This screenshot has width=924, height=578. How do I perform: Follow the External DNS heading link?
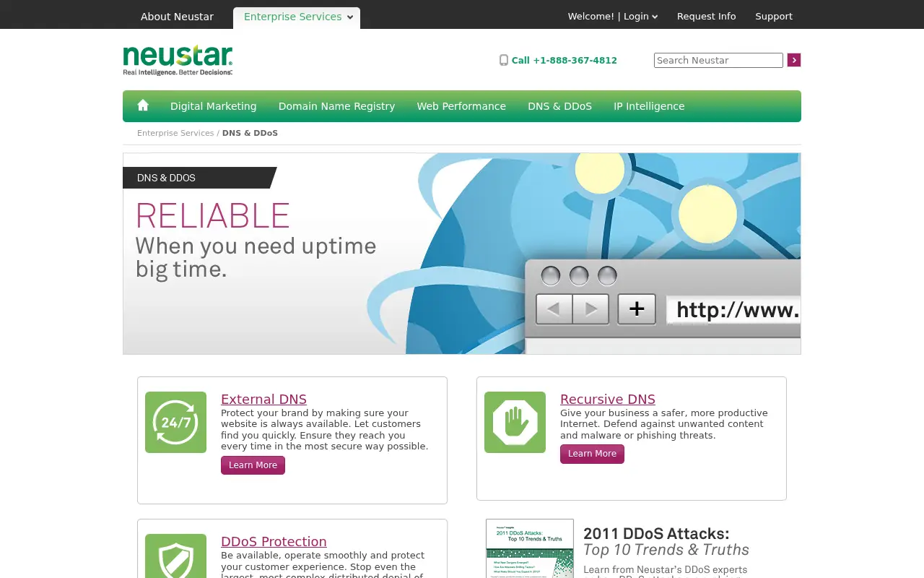coord(263,400)
